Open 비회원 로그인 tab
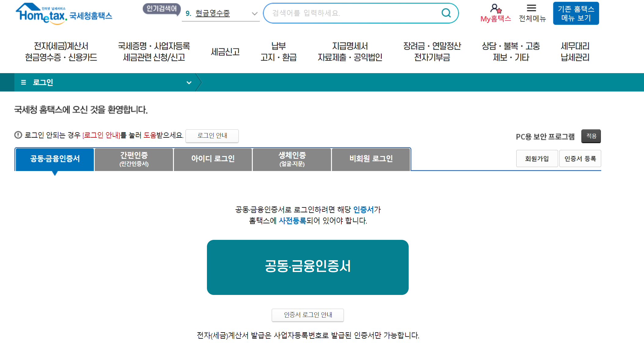 pyautogui.click(x=371, y=159)
